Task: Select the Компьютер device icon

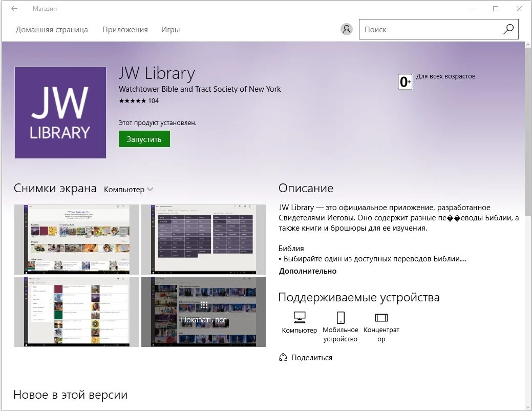Action: pyautogui.click(x=299, y=317)
